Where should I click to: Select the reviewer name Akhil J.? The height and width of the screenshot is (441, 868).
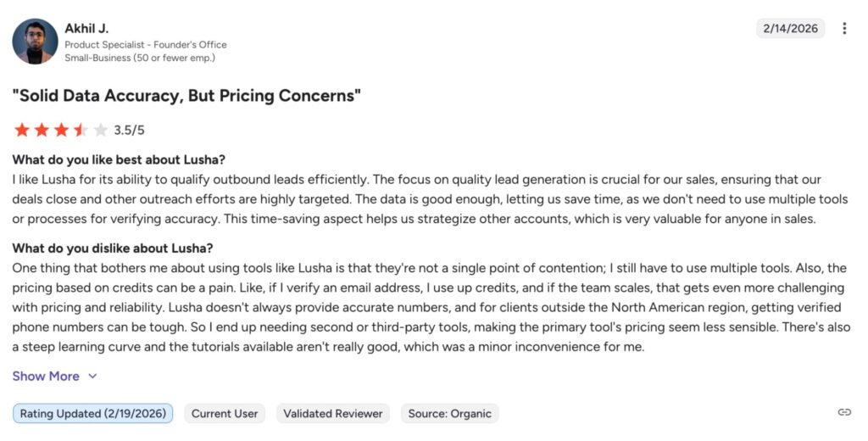click(86, 29)
